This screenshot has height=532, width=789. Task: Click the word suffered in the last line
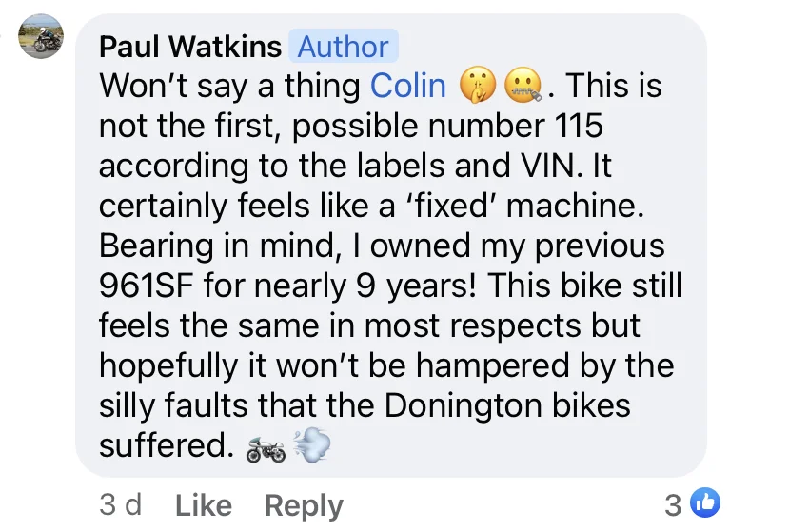(x=167, y=445)
